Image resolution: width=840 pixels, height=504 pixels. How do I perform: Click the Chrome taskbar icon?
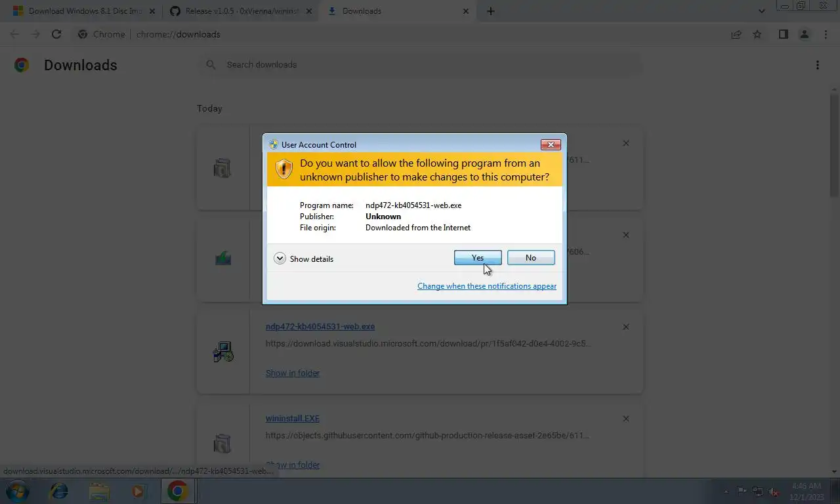pyautogui.click(x=177, y=491)
